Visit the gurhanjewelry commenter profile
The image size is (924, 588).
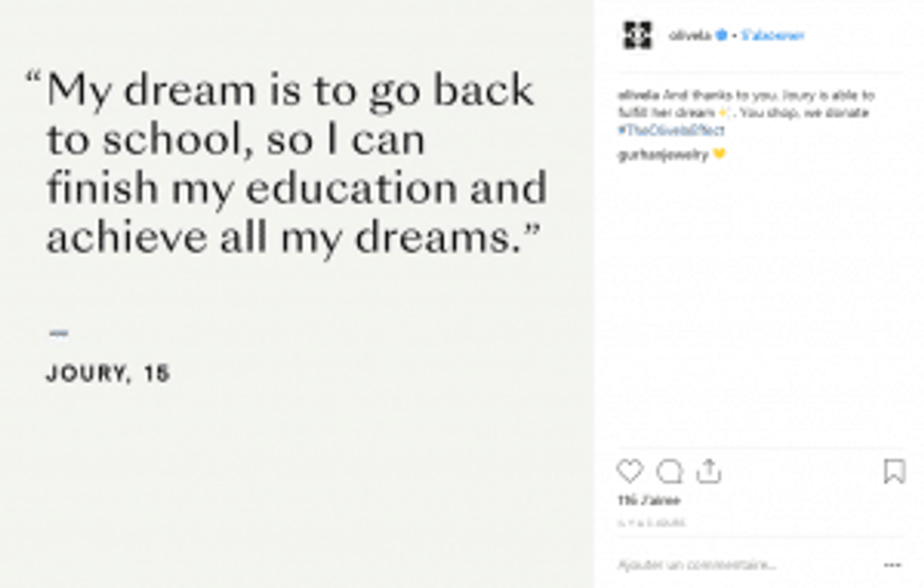(663, 155)
